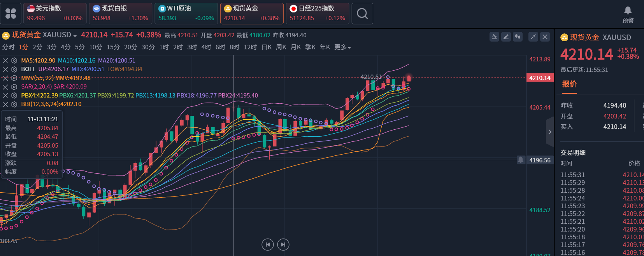Open the XAUUSD symbol dropdown
This screenshot has width=644, height=256.
pos(75,35)
